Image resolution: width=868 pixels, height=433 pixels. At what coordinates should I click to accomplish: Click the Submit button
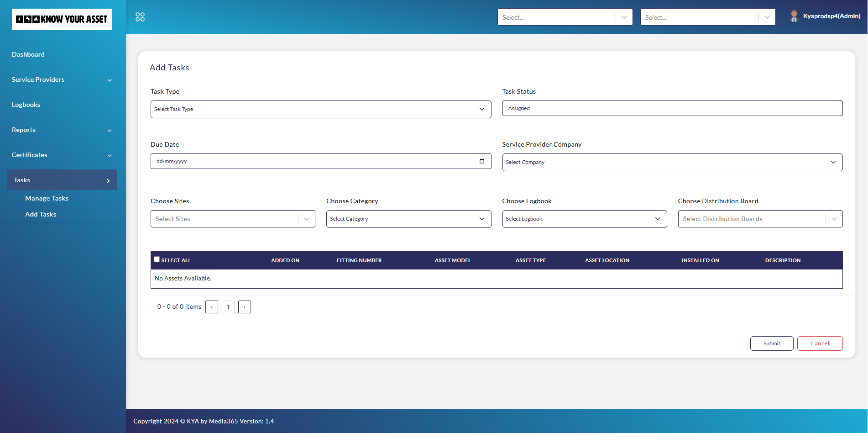pyautogui.click(x=771, y=343)
